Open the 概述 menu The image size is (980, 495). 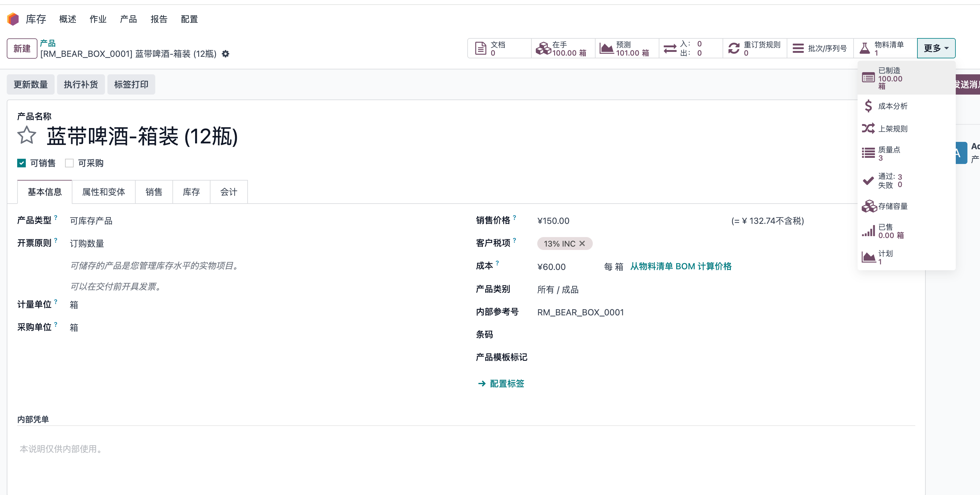click(x=68, y=19)
